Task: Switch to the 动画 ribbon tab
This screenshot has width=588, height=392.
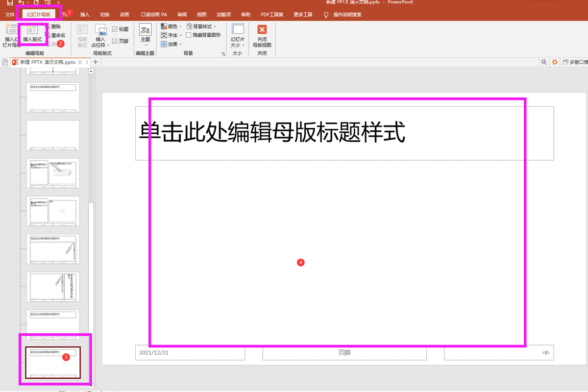Action: coord(124,15)
